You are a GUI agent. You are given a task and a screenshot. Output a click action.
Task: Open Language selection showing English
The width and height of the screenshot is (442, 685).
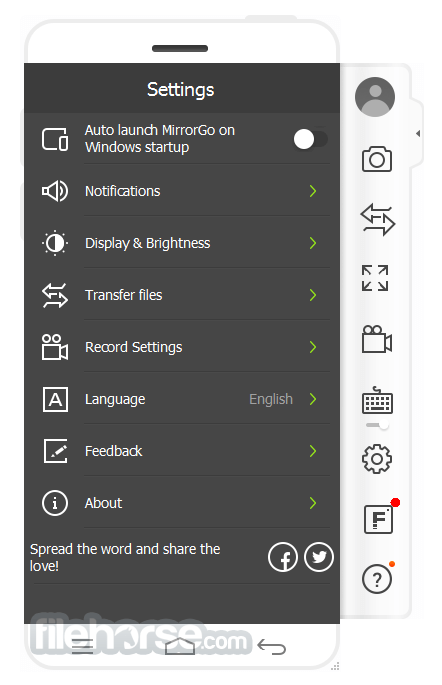point(182,399)
